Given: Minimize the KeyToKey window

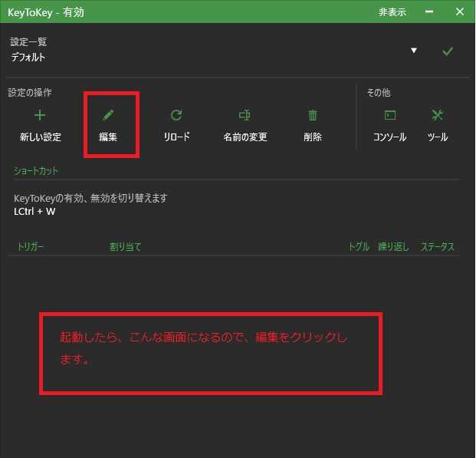Looking at the screenshot, I should point(429,12).
